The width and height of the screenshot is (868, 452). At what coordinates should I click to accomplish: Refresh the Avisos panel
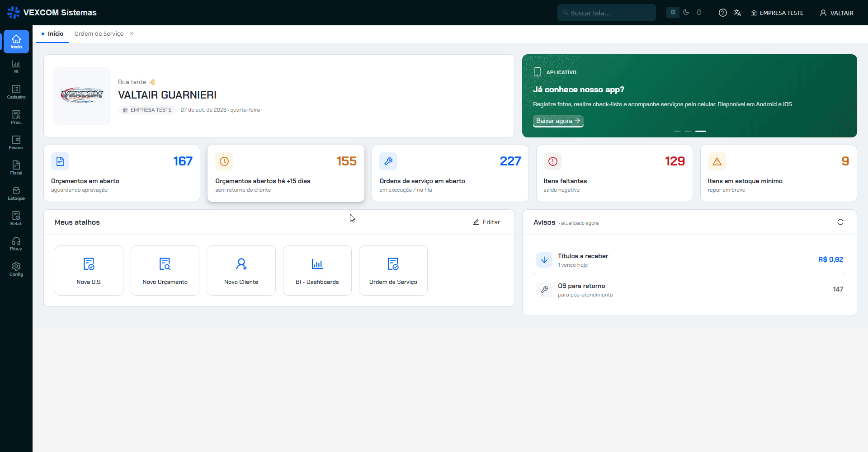tap(840, 222)
